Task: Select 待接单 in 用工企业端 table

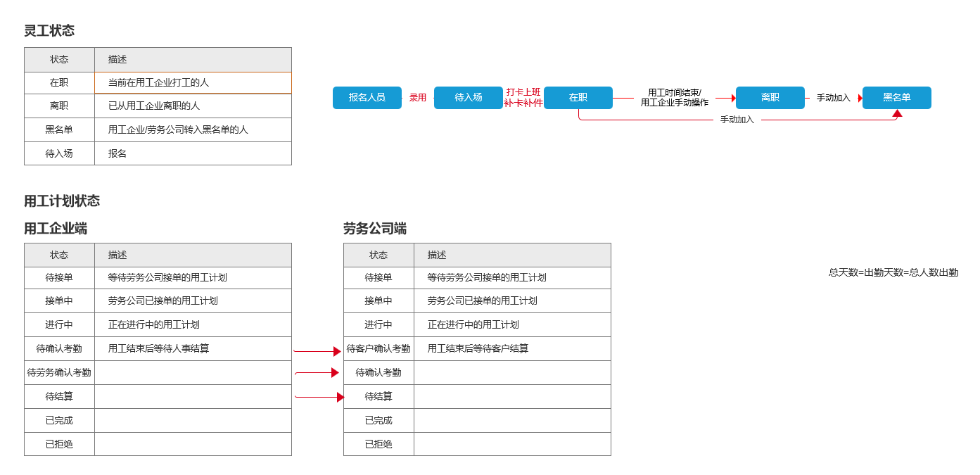Action: pyautogui.click(x=59, y=278)
